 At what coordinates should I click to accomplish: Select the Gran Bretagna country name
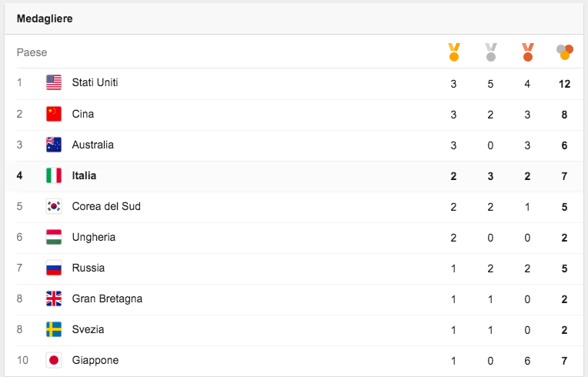point(107,299)
